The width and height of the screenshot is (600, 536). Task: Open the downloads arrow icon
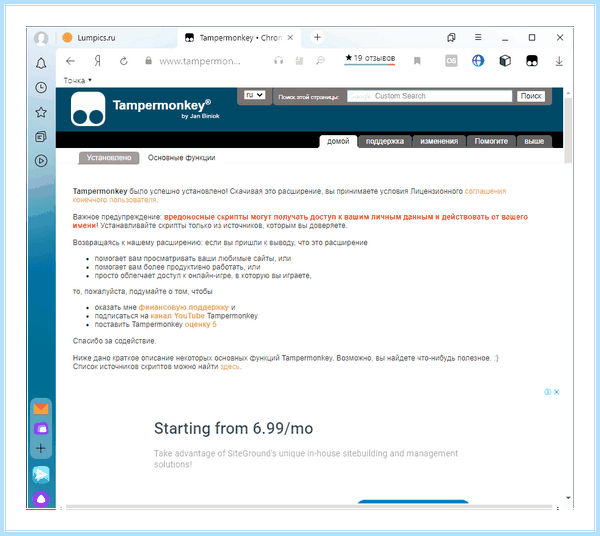click(x=559, y=61)
